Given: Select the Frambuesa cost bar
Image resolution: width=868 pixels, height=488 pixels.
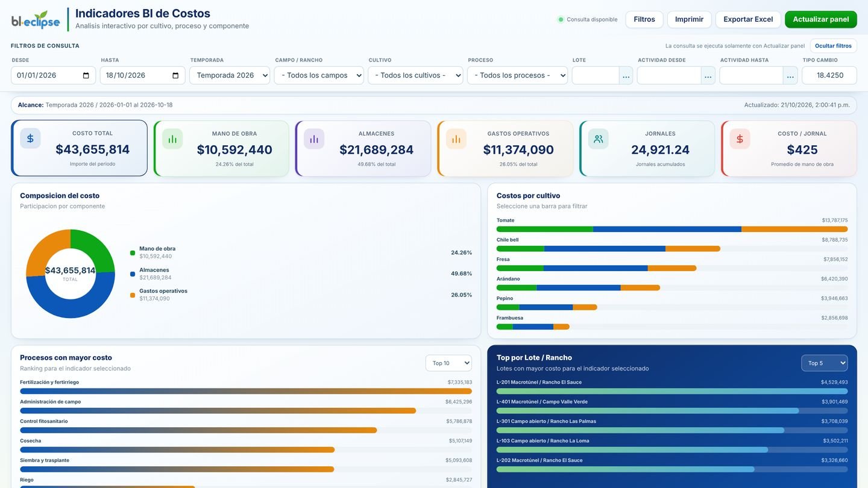Looking at the screenshot, I should click(x=672, y=327).
